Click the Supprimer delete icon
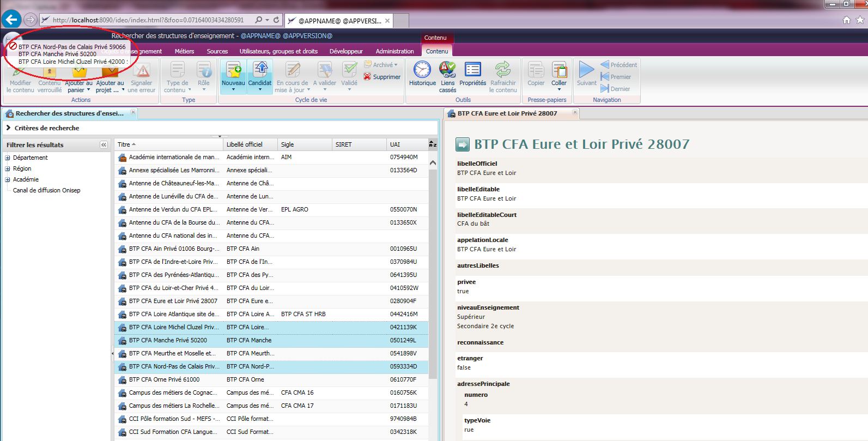 [x=368, y=77]
